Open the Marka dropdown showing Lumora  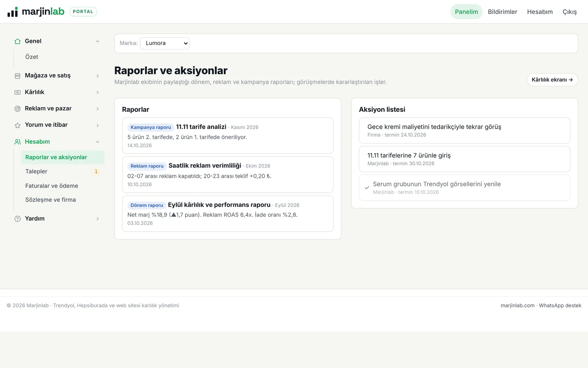pos(165,43)
